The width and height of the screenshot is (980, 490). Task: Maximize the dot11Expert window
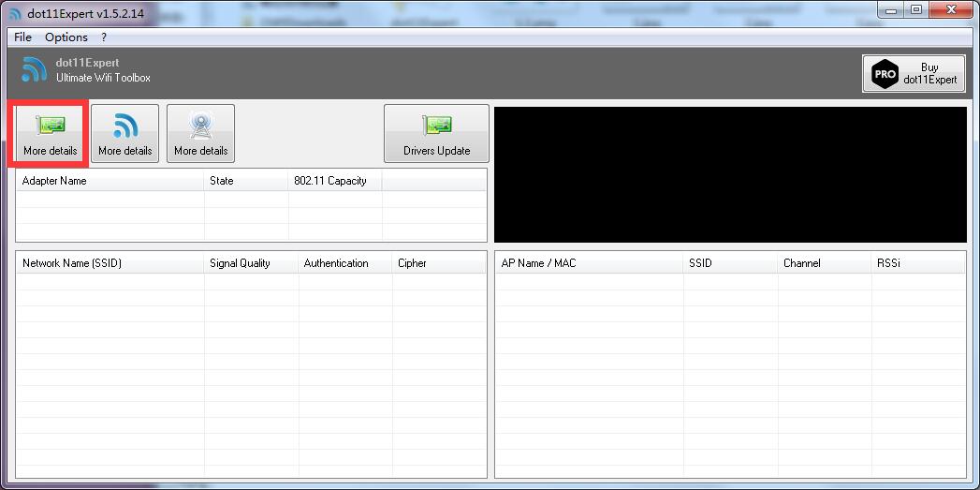(x=915, y=9)
